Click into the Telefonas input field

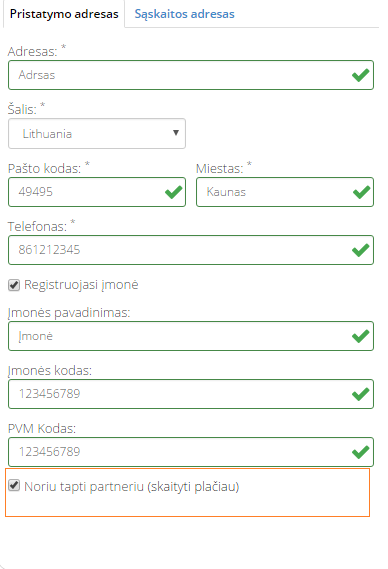[x=191, y=250]
